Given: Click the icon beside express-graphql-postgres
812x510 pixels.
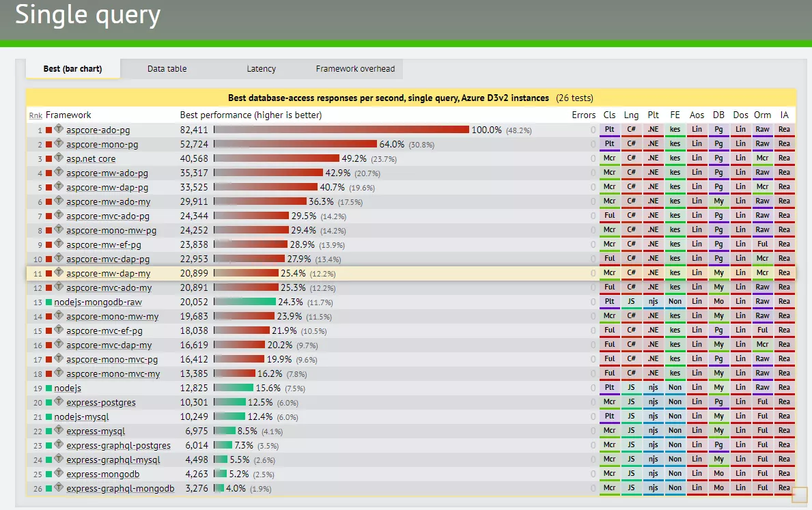Looking at the screenshot, I should coord(59,444).
